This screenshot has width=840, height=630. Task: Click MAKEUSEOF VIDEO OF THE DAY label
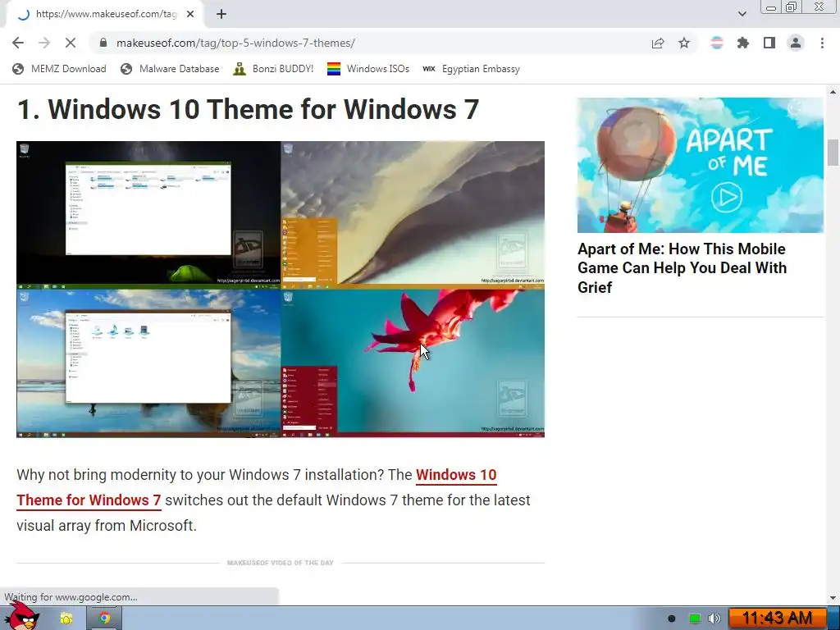[x=281, y=563]
